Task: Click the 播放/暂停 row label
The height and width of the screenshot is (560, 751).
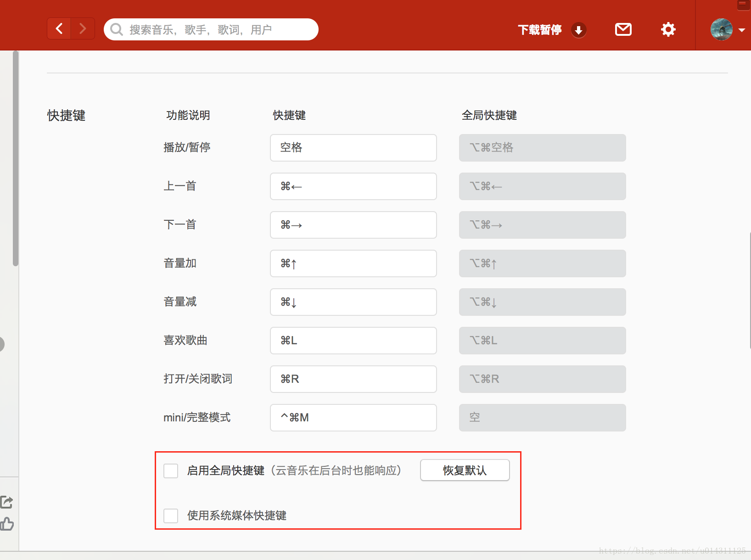Action: coord(187,147)
